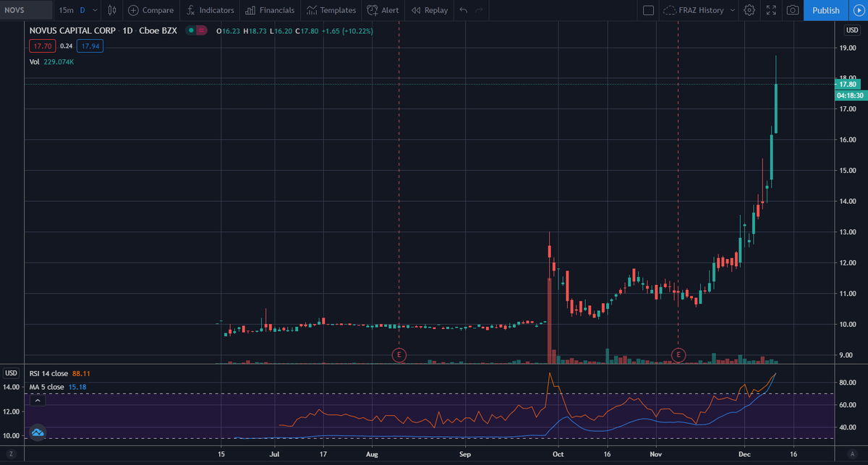Open chart settings gear

point(749,10)
